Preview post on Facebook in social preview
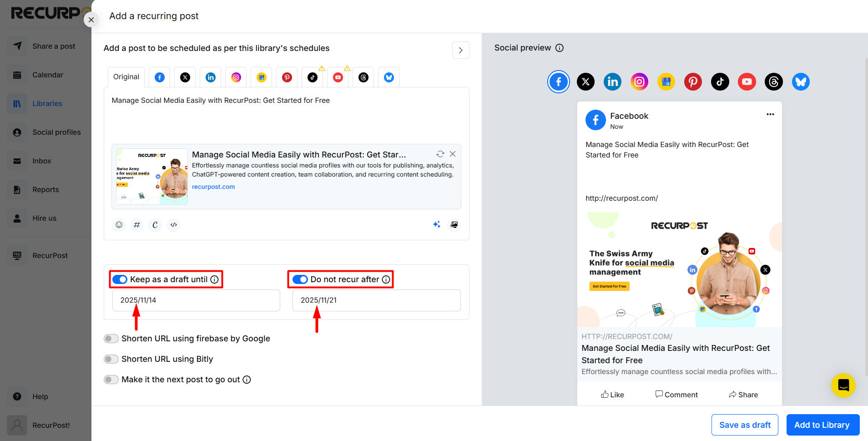This screenshot has width=868, height=441. tap(559, 82)
